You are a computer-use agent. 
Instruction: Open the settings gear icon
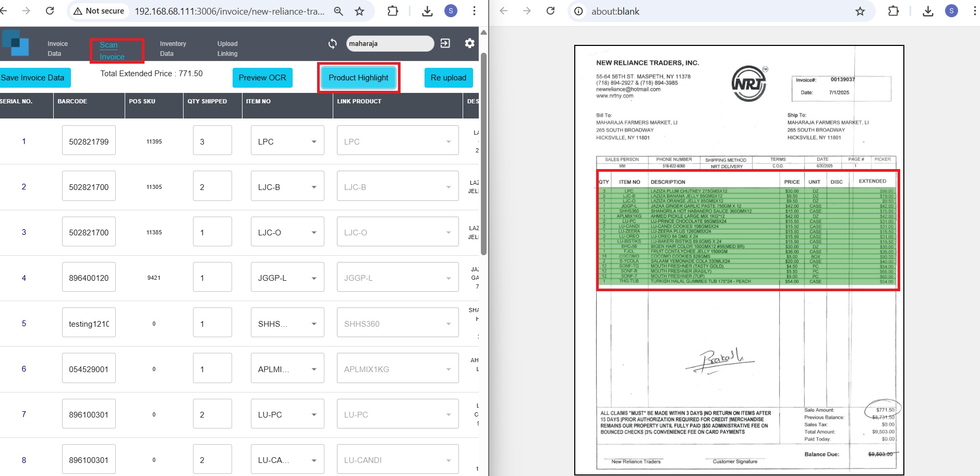(469, 43)
